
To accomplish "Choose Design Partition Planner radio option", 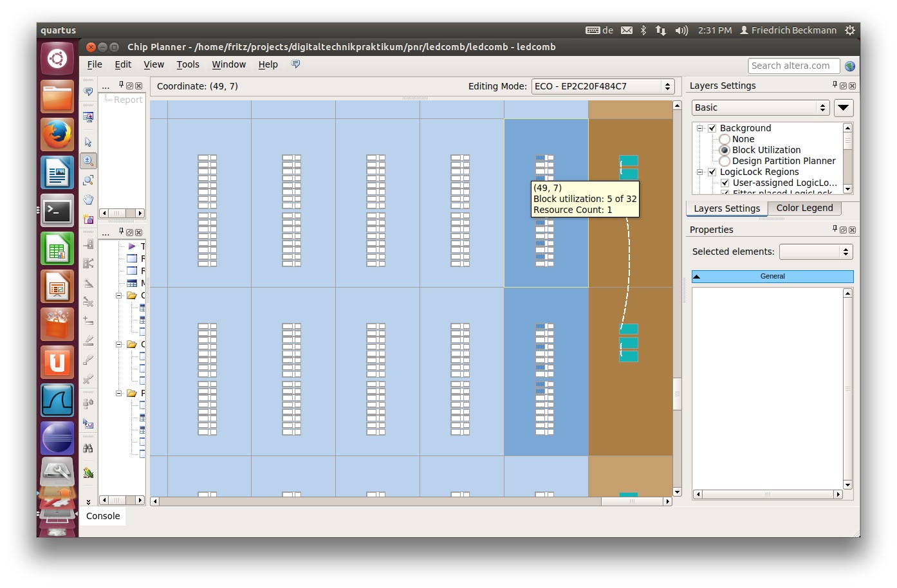I will 725,161.
